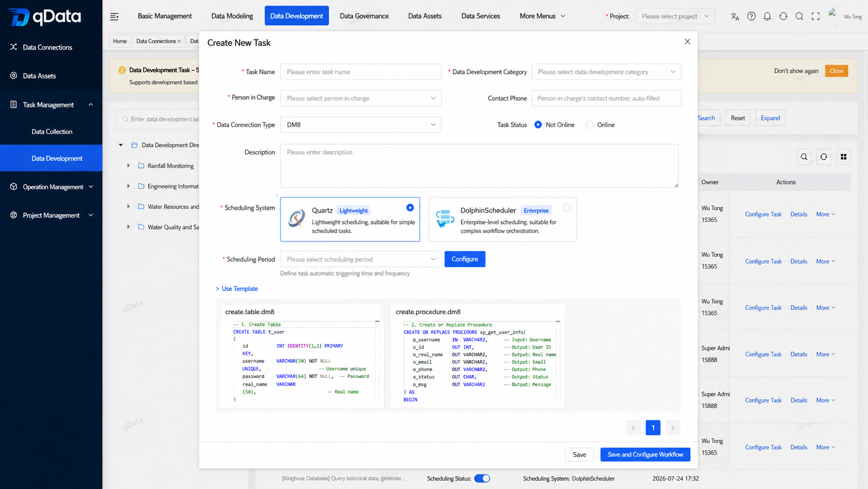This screenshot has height=489, width=868.
Task: Click the table search icon button
Action: (x=804, y=157)
